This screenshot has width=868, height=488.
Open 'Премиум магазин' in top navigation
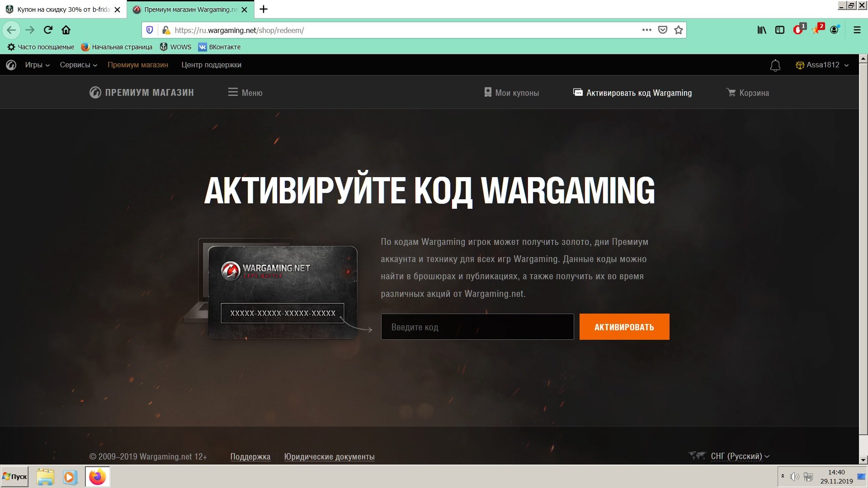tap(138, 65)
